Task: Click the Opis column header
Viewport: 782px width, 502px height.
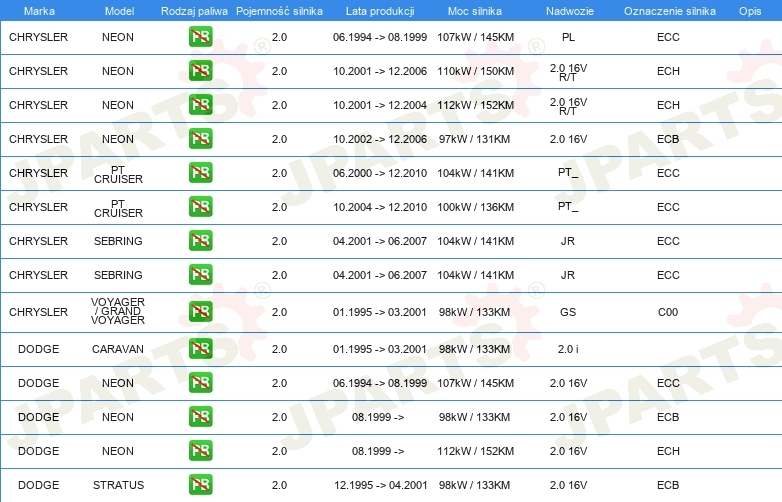Action: pyautogui.click(x=750, y=11)
